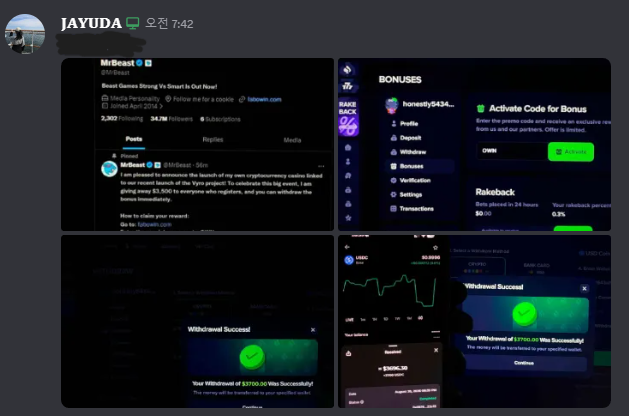629x416 pixels.
Task: Open the BONUSES page screenshot thumbnail
Action: click(x=474, y=144)
